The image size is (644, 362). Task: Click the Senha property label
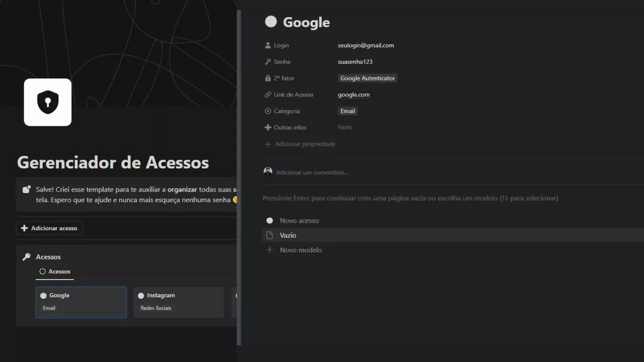click(x=282, y=62)
